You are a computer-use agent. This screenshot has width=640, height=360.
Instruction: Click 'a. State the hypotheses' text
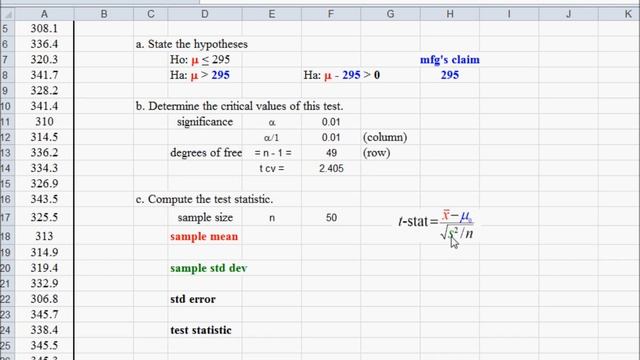click(x=192, y=44)
